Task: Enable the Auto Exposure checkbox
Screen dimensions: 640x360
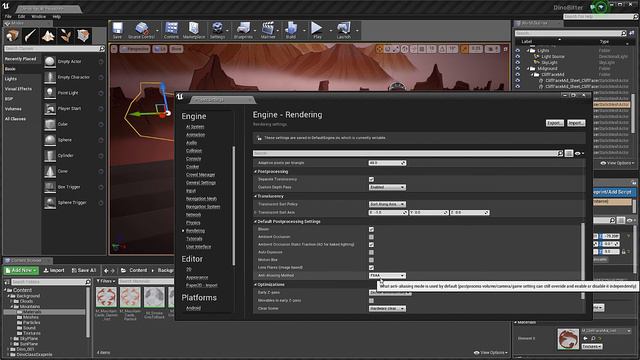Action: 371,252
